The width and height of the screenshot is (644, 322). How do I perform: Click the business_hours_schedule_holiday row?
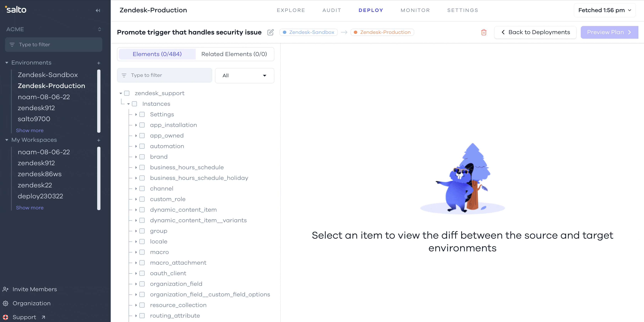[x=199, y=178]
